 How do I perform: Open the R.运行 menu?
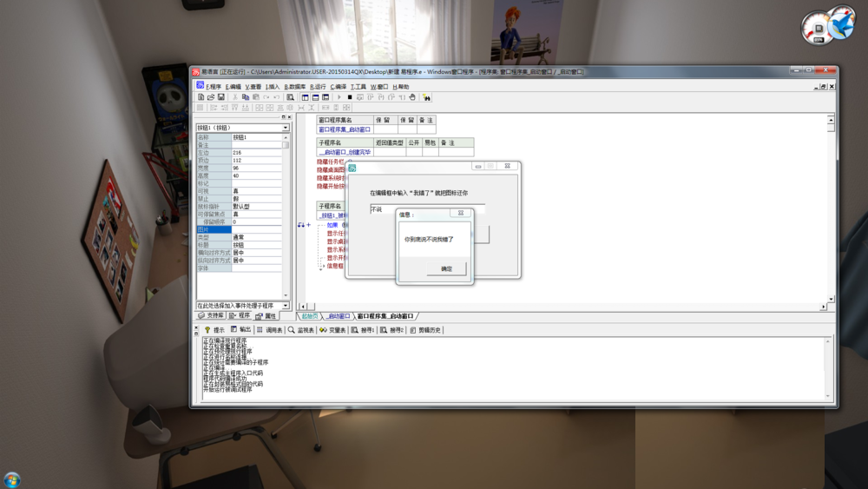(318, 87)
